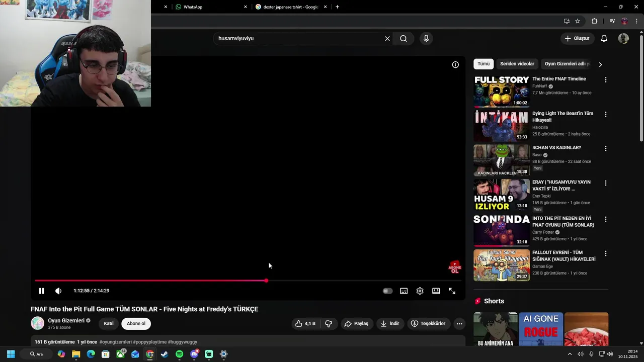Select the Tümü filter chip
This screenshot has width=644, height=362.
(x=484, y=64)
